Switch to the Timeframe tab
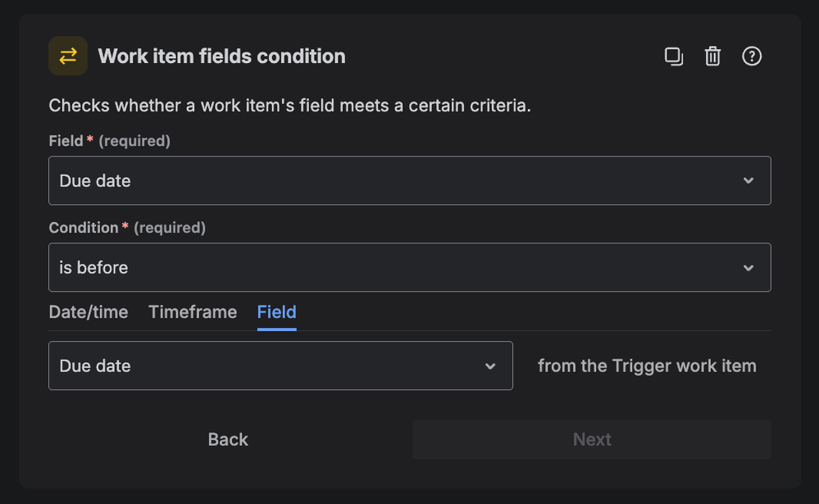The width and height of the screenshot is (819, 504). 192,312
